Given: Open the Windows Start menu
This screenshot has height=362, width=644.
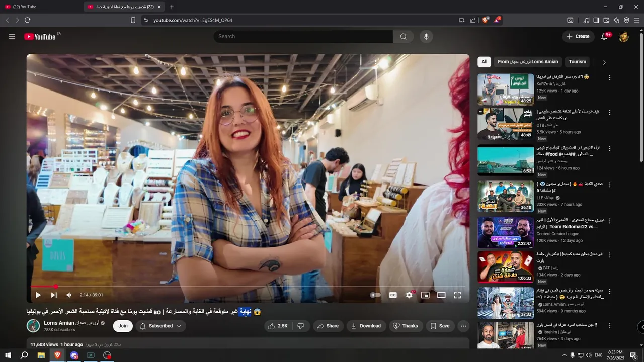Looking at the screenshot, I should [8, 355].
